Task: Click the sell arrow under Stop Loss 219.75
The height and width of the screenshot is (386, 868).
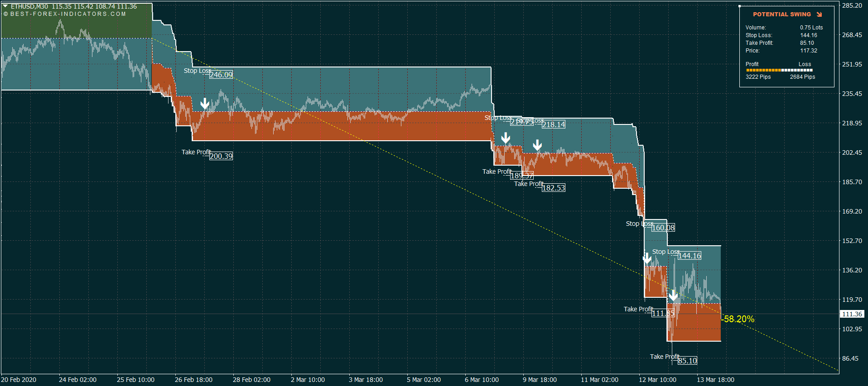Action: point(506,138)
